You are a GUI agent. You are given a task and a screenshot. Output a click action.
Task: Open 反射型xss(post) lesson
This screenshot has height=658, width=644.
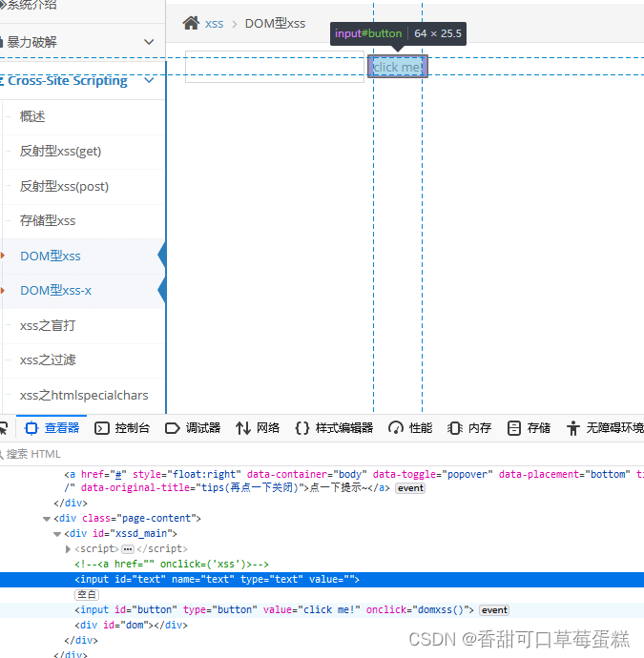pyautogui.click(x=64, y=186)
